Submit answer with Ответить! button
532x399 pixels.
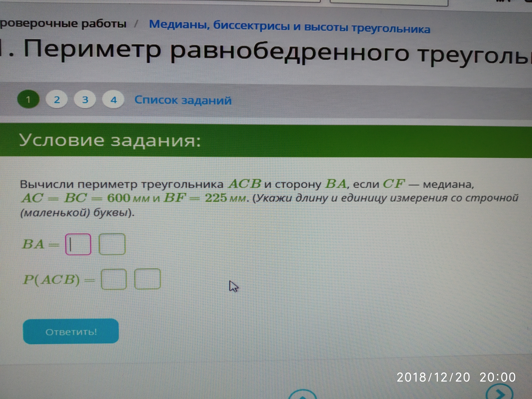click(71, 332)
